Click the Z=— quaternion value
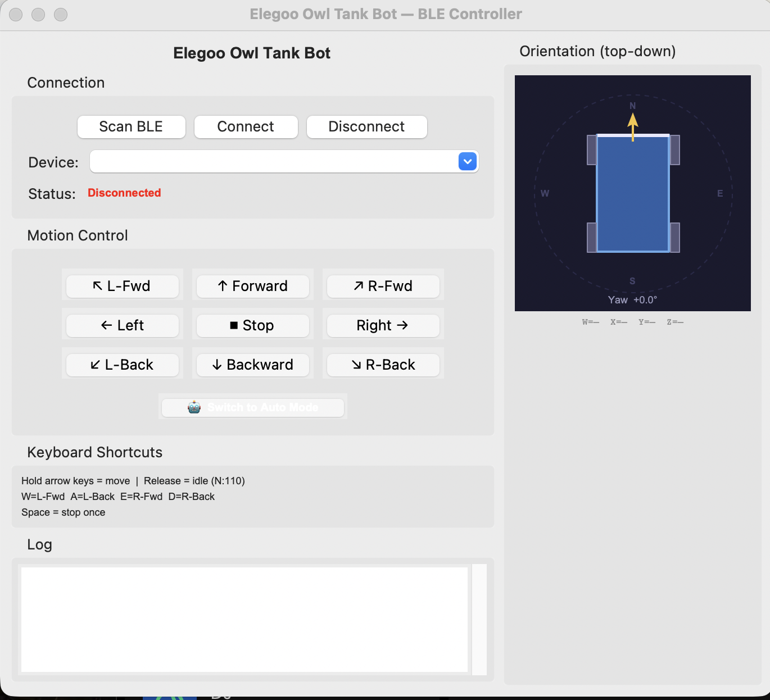Viewport: 770px width, 700px height. pyautogui.click(x=675, y=322)
